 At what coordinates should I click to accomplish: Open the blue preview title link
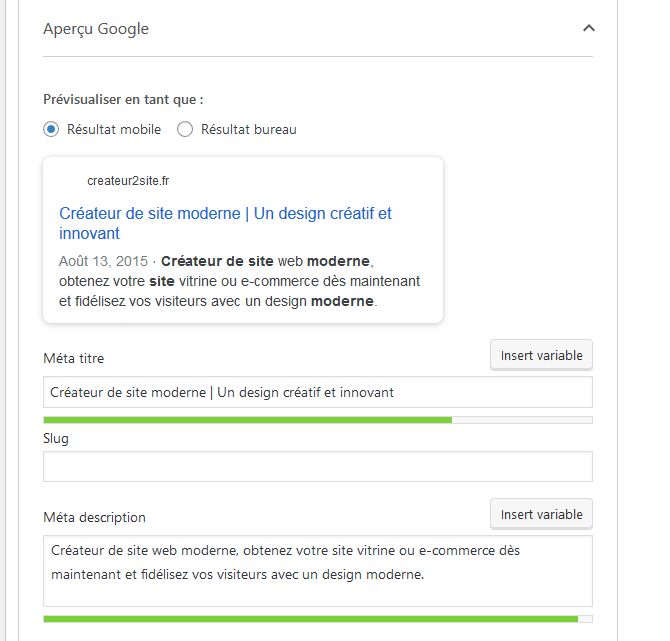pos(225,223)
